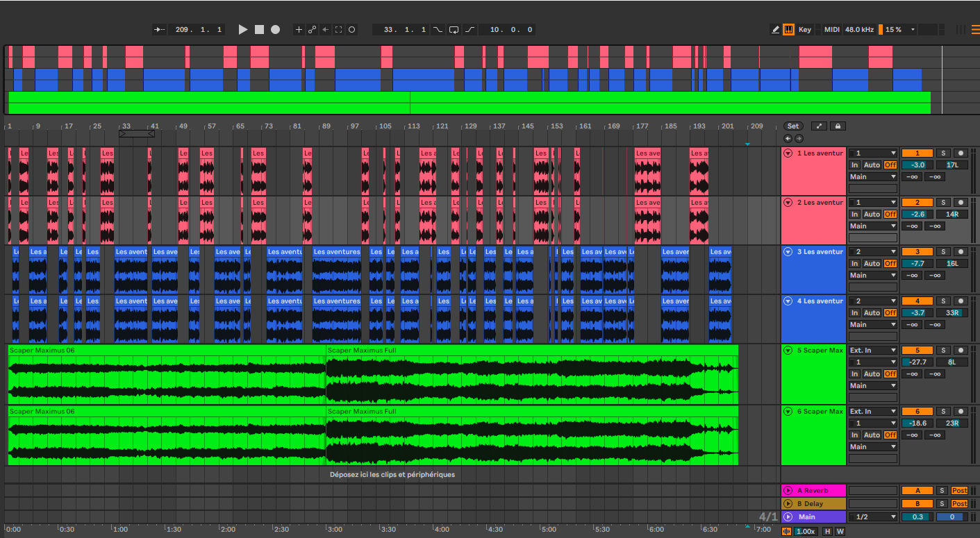Click track 4 monitor Off button
The width and height of the screenshot is (980, 538).
890,313
